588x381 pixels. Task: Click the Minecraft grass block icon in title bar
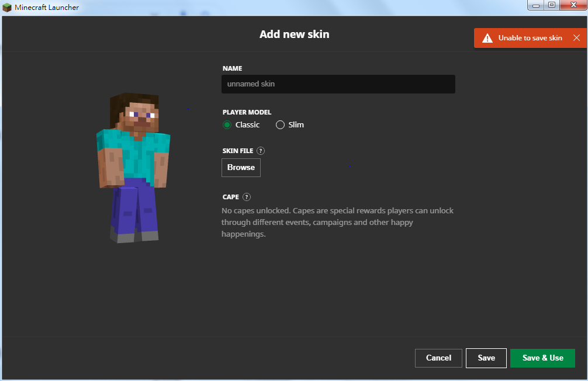[7, 8]
